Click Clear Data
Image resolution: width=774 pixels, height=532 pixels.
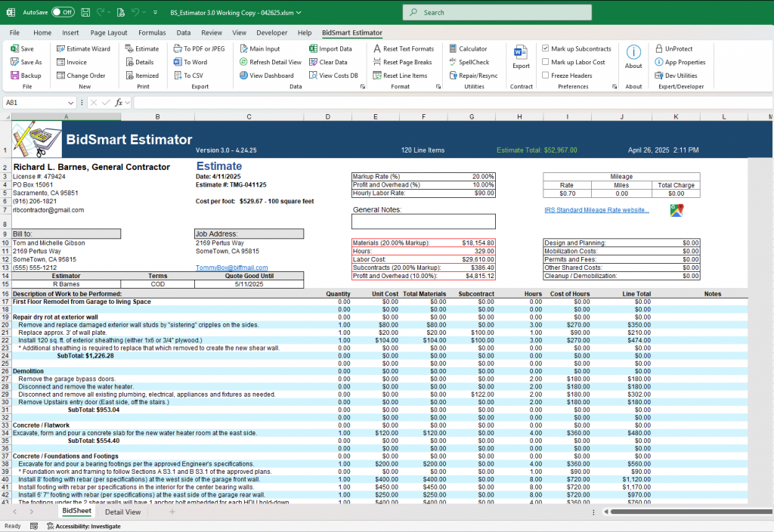[x=328, y=62]
